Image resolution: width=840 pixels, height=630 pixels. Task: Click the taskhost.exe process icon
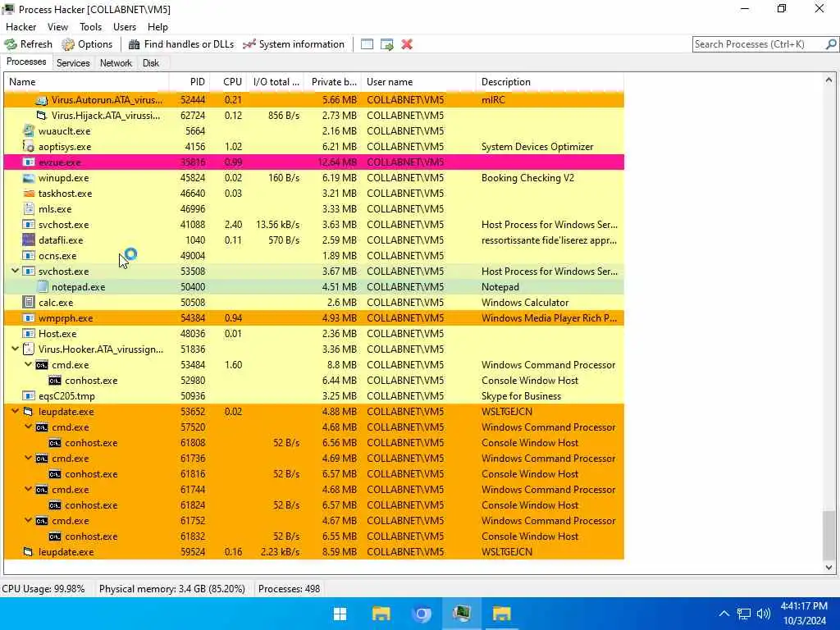click(x=29, y=194)
